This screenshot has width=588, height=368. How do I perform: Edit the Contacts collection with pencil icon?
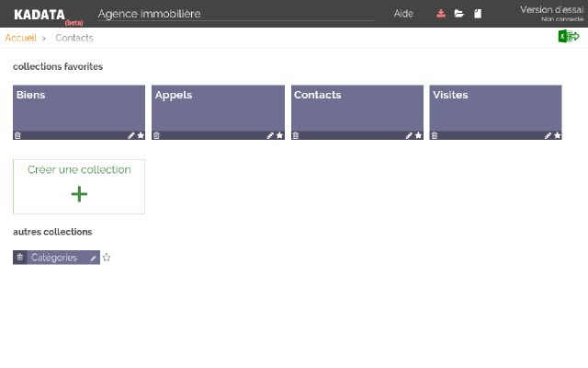[x=409, y=135]
